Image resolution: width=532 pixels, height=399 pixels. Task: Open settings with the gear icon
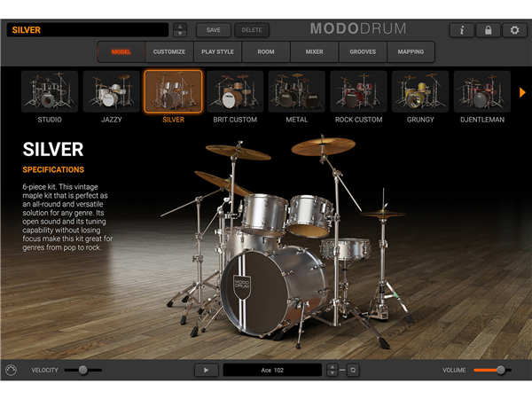point(514,30)
